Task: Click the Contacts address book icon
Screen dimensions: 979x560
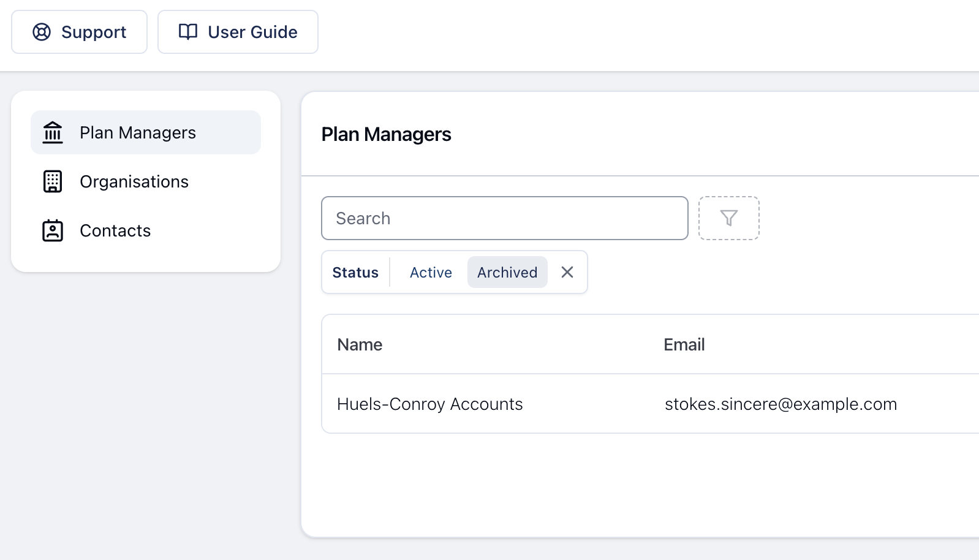Action: coord(53,230)
